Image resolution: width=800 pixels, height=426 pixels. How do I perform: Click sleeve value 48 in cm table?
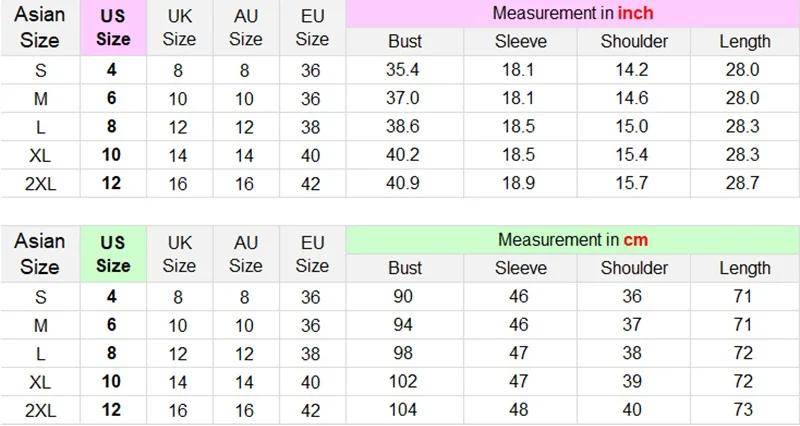point(520,410)
